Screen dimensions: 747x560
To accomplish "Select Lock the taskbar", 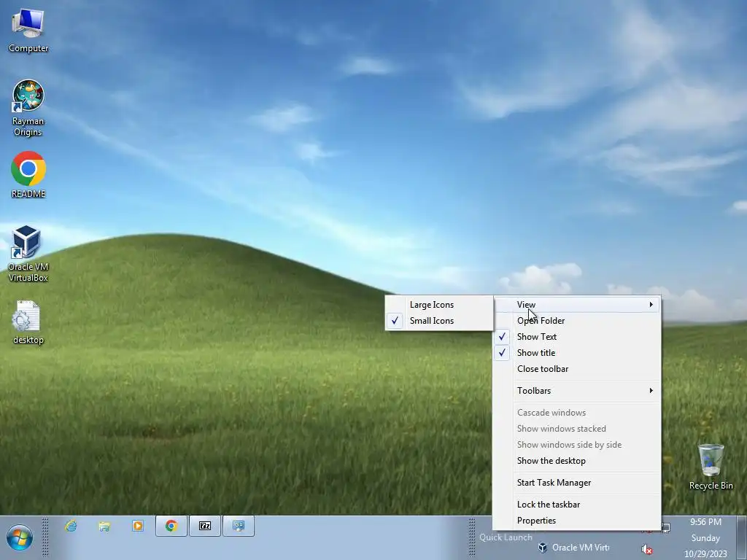I will click(x=577, y=505).
